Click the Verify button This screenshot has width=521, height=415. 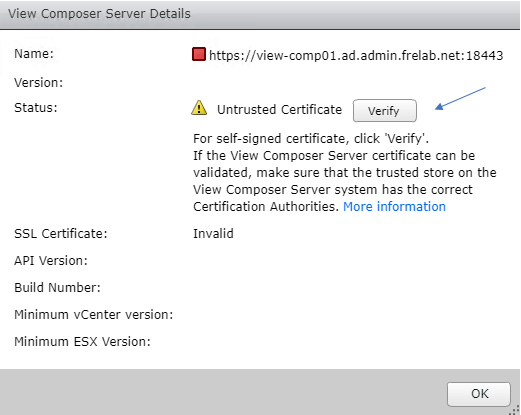pos(385,111)
